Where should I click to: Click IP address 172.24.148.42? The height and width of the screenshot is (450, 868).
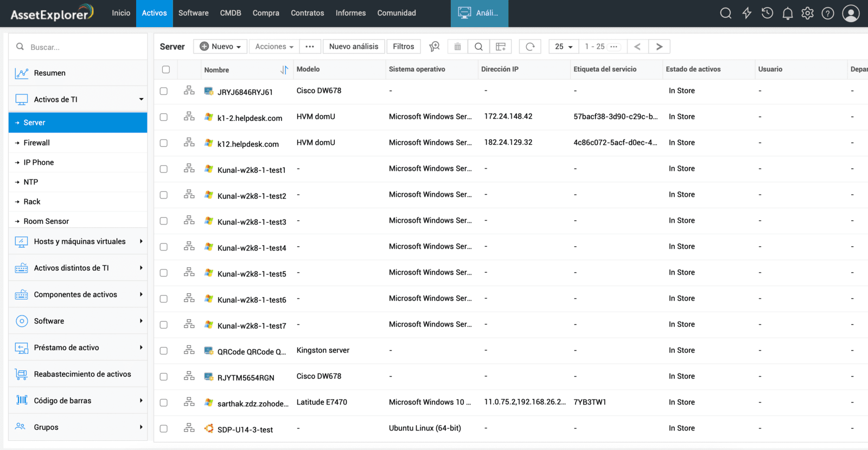(508, 117)
